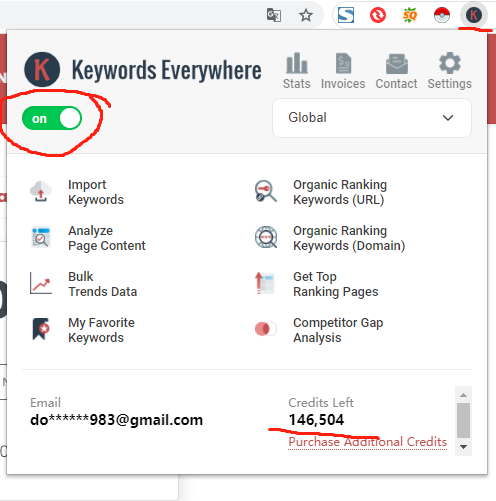The width and height of the screenshot is (496, 501).
Task: Click the bookmark star icon in the address bar
Action: tap(306, 15)
